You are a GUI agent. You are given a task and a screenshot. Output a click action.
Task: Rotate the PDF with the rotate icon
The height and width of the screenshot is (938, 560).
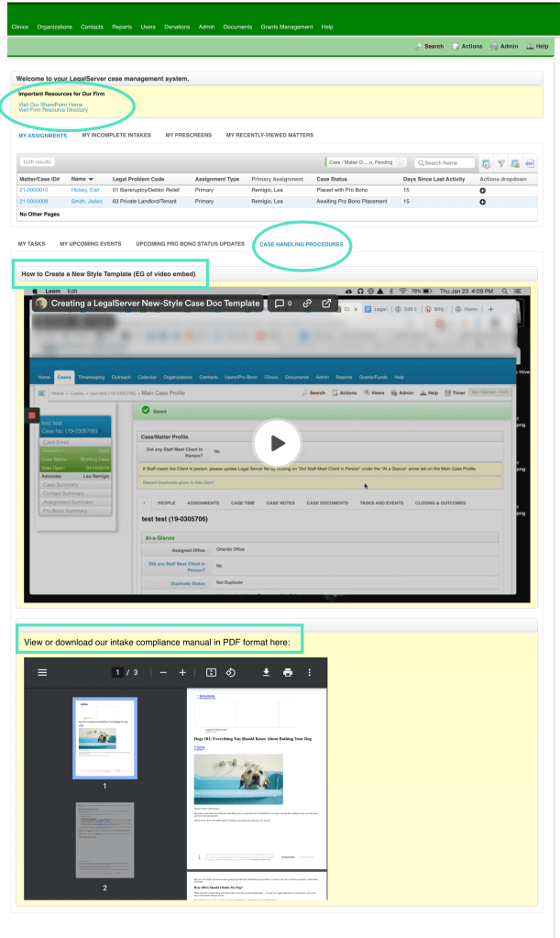click(x=231, y=672)
